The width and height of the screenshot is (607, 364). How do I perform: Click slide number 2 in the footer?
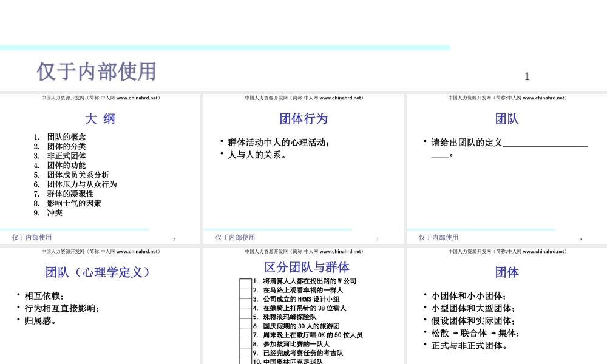pyautogui.click(x=174, y=239)
